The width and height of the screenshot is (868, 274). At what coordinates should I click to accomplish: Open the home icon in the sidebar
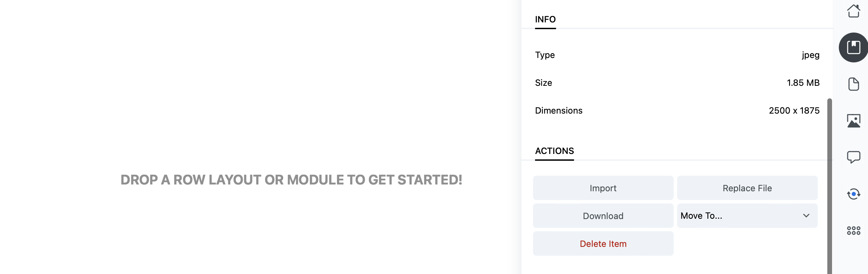click(853, 11)
